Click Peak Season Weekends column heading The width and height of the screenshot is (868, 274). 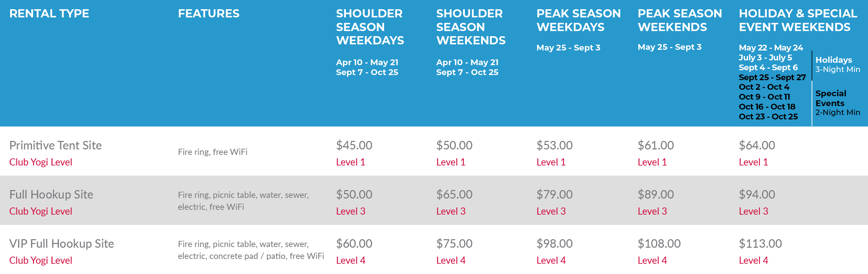680,20
